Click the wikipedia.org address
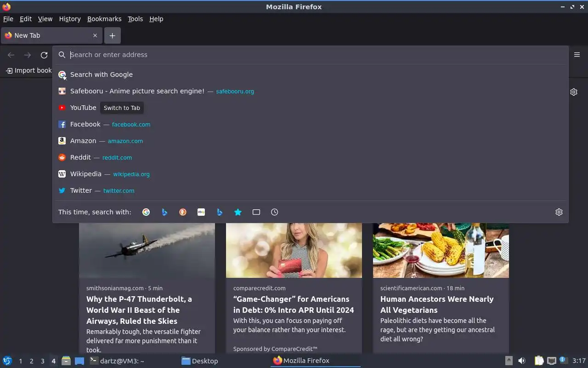The height and width of the screenshot is (368, 588). coord(131,174)
